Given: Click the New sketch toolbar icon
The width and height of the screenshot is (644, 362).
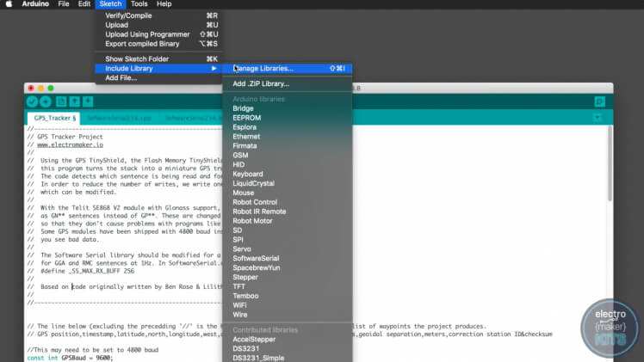Looking at the screenshot, I should tap(61, 101).
